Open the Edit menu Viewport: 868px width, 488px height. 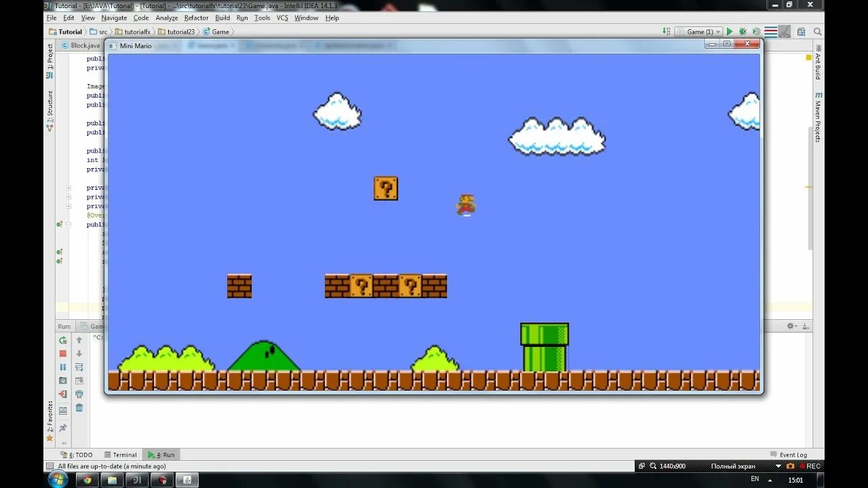click(x=69, y=18)
